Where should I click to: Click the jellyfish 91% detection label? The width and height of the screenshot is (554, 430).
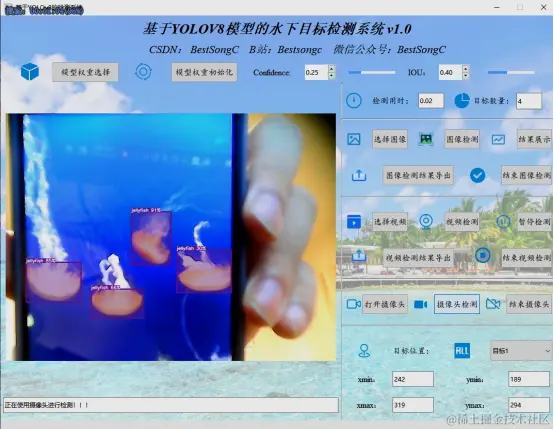pos(146,210)
